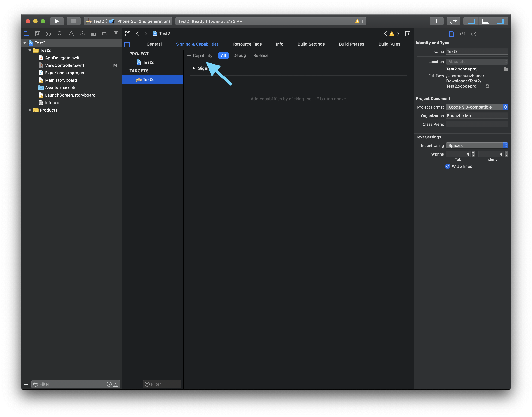The height and width of the screenshot is (417, 532).
Task: Open the Project Format dropdown
Action: (477, 107)
